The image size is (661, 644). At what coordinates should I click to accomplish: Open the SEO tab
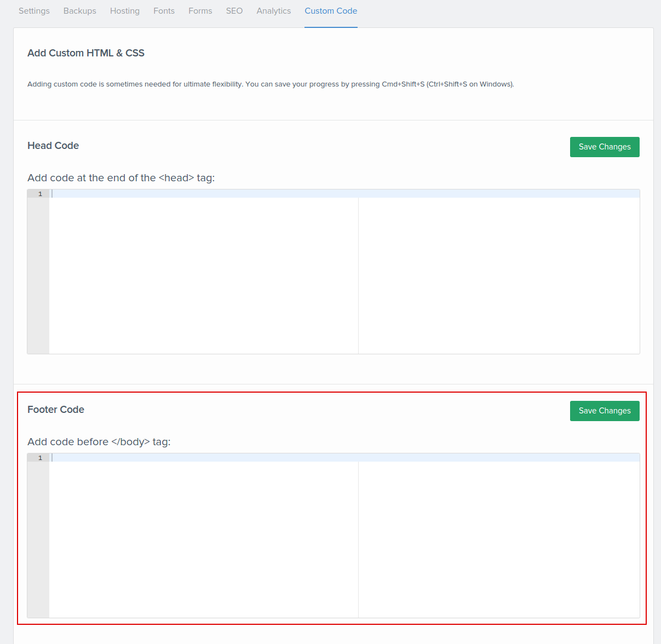(x=234, y=11)
